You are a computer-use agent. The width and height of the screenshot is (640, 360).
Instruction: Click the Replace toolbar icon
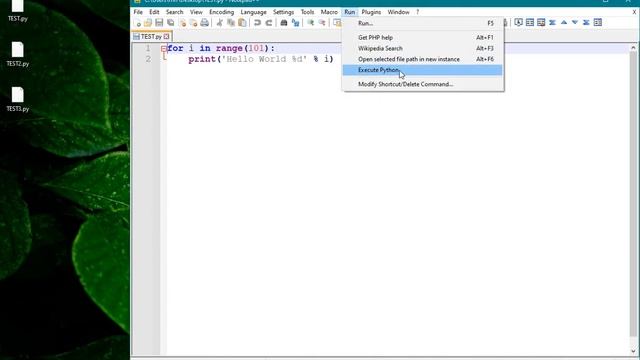[x=295, y=23]
